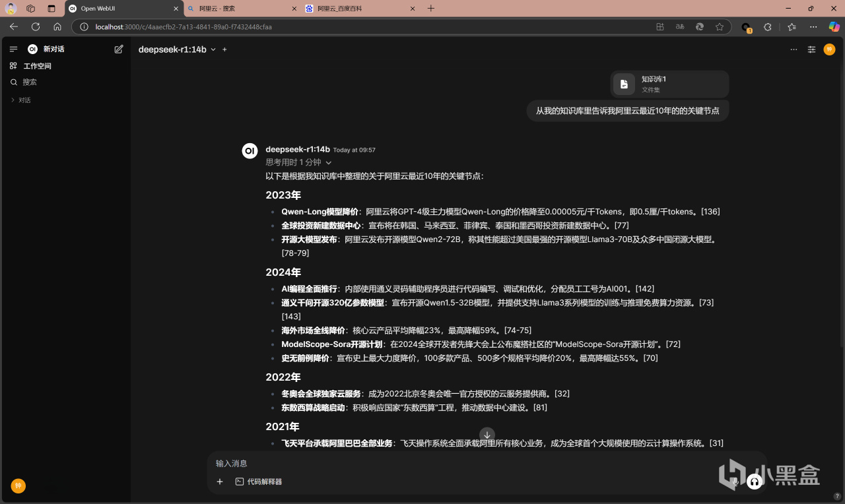Start a new chat with the edit icon
The width and height of the screenshot is (845, 504).
(119, 49)
